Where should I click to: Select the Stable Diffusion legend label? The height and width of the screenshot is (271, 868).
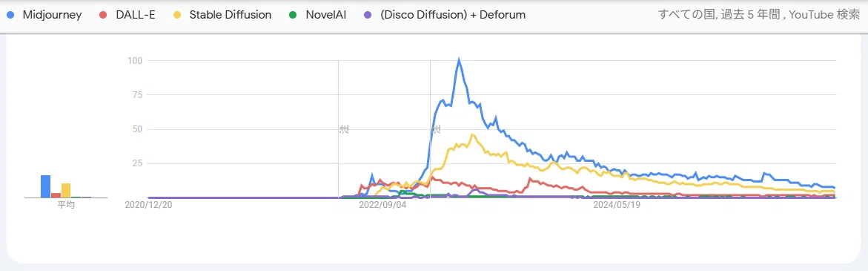tap(231, 15)
